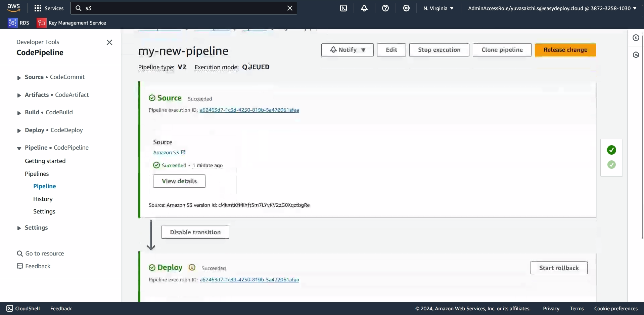
Task: Launch CloudShell from the top bar
Action: [343, 8]
